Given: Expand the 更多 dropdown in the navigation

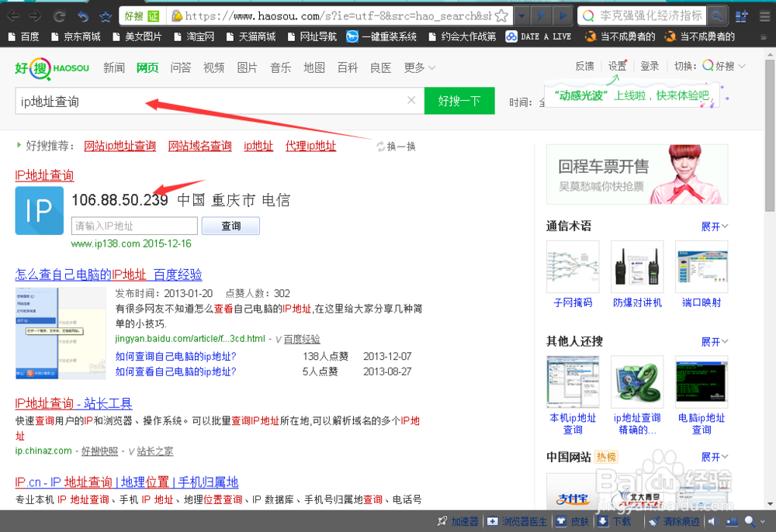Looking at the screenshot, I should coord(420,67).
